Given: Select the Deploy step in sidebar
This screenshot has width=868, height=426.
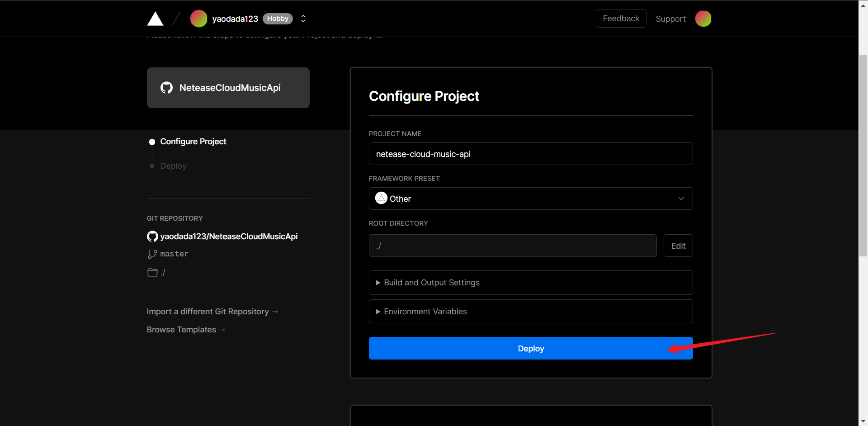Looking at the screenshot, I should (x=173, y=166).
